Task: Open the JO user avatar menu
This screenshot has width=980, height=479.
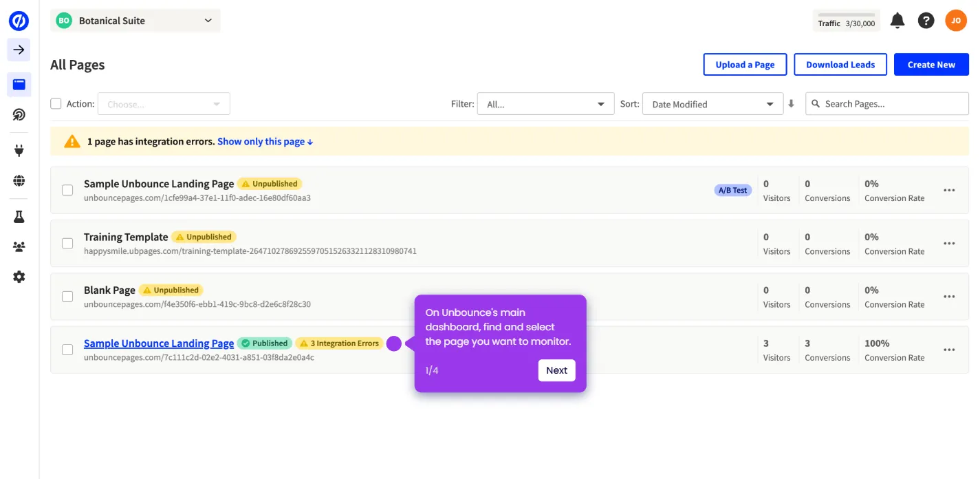Action: click(x=956, y=21)
